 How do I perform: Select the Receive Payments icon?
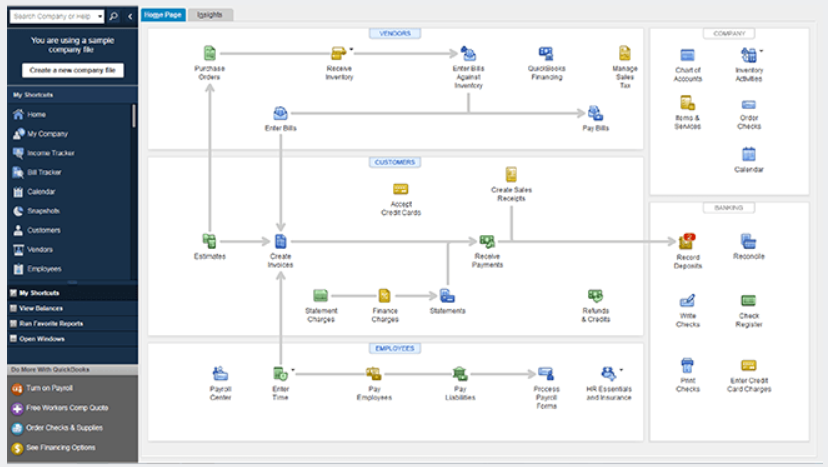pyautogui.click(x=487, y=241)
